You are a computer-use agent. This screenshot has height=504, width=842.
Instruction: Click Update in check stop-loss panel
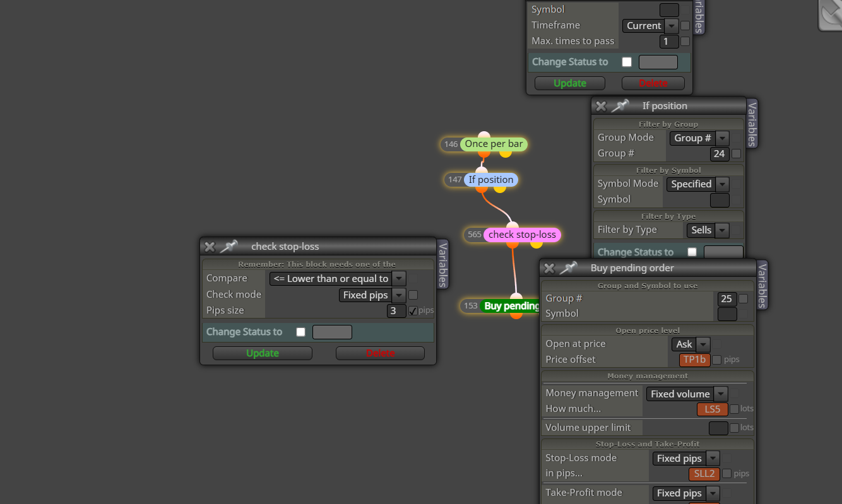(263, 353)
